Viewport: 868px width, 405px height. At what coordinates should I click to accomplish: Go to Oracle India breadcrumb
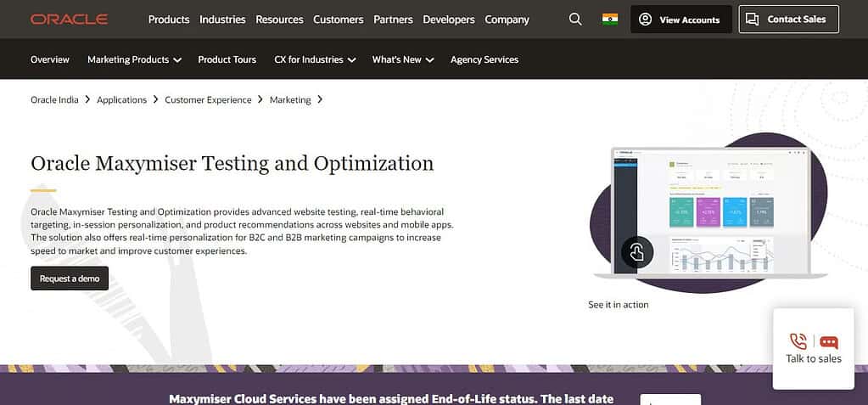(54, 99)
